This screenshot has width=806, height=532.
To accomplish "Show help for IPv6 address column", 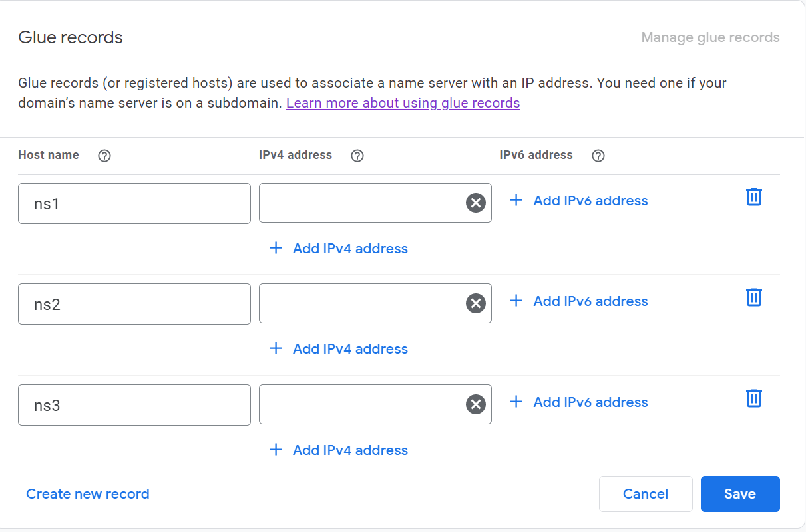I will point(598,156).
